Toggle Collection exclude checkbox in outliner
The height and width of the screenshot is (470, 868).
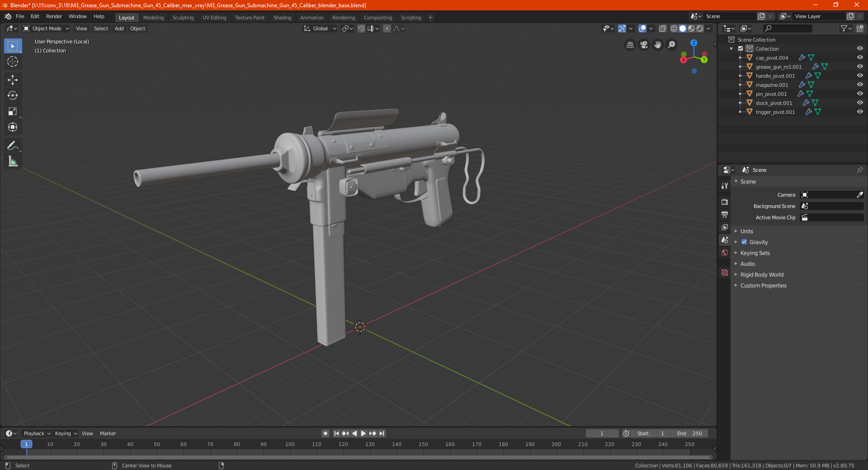coord(741,48)
